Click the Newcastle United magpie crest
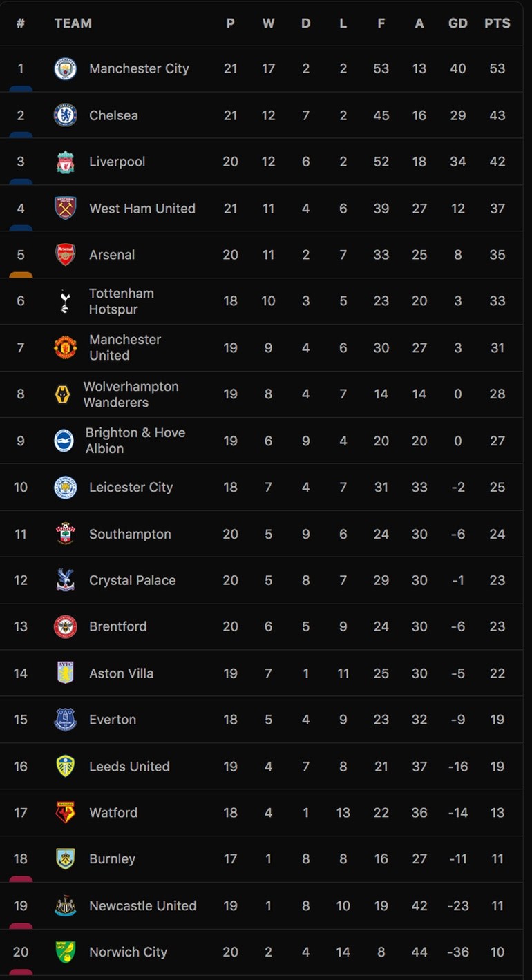 [x=65, y=905]
